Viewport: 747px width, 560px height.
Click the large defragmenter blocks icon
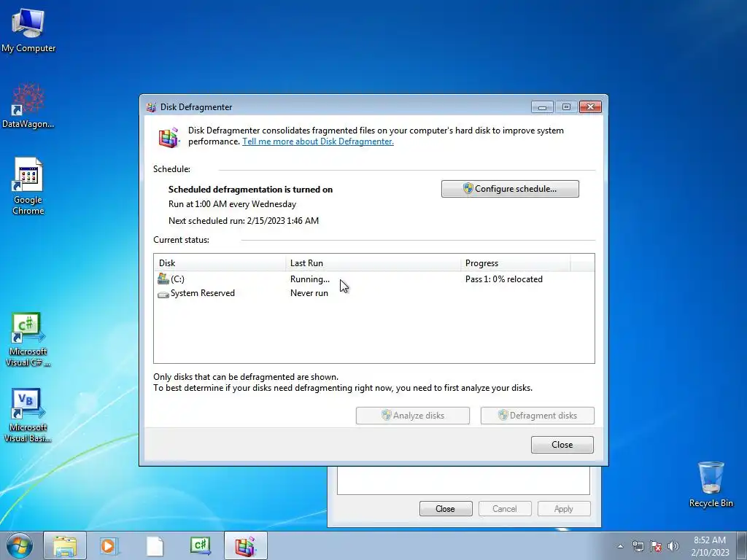tap(169, 137)
